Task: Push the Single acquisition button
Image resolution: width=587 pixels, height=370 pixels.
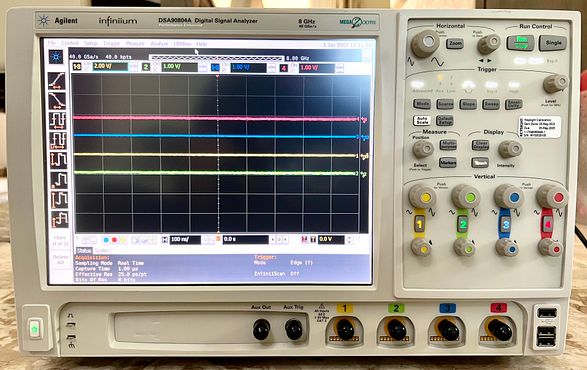Action: [x=553, y=43]
